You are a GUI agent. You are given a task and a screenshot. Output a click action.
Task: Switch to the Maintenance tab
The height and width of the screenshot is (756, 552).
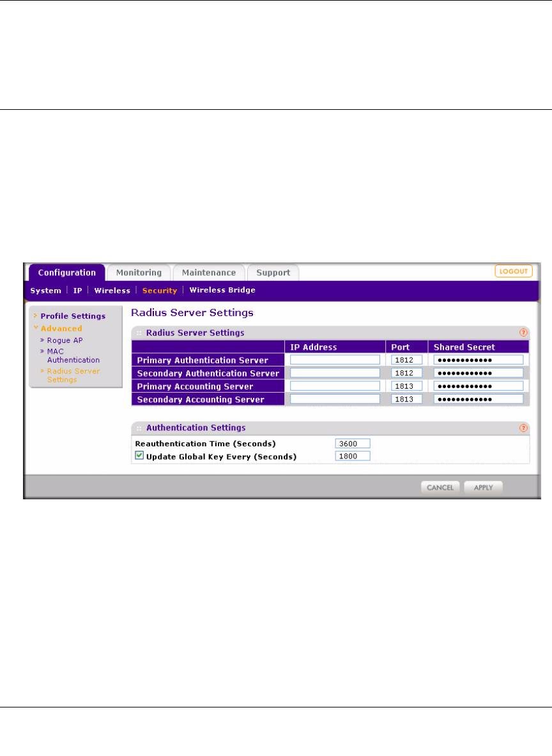coord(209,273)
